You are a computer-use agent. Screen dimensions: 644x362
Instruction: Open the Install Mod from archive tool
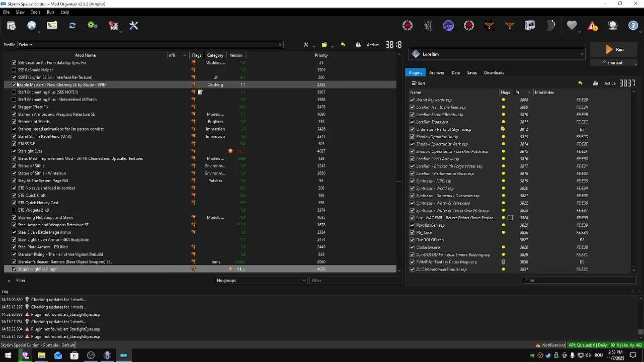tap(11, 26)
